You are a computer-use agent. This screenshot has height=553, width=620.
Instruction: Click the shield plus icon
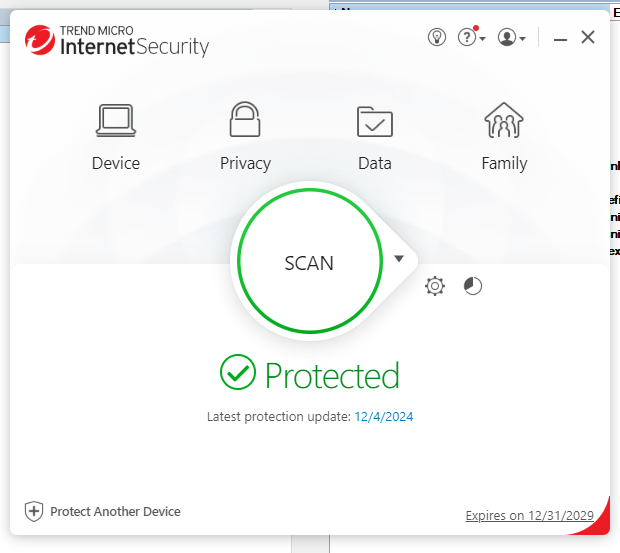tap(34, 511)
